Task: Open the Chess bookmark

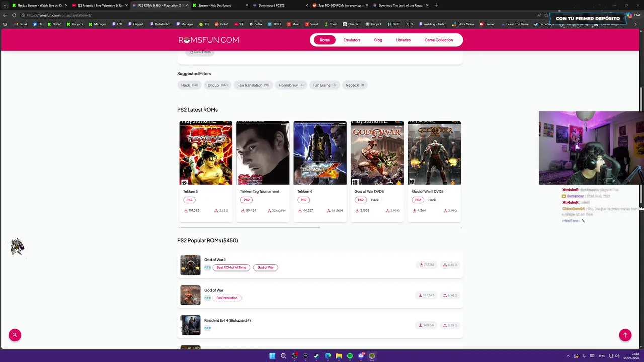Action: point(330,24)
